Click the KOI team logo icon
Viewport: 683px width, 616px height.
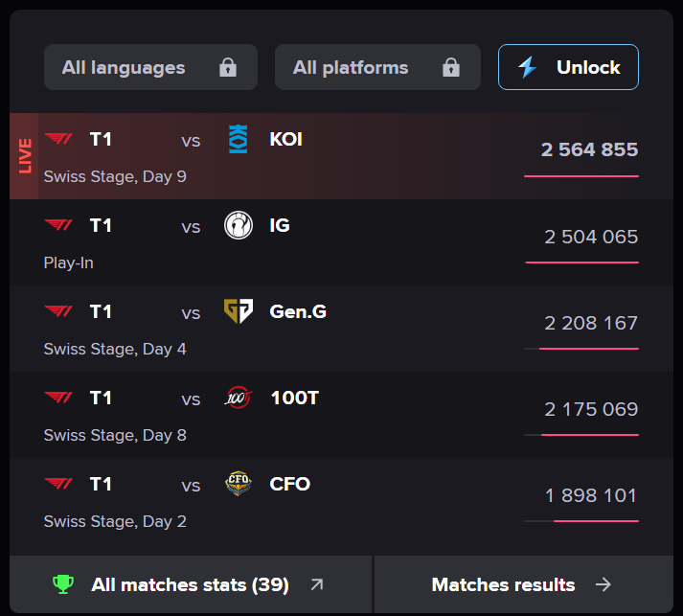tap(238, 140)
